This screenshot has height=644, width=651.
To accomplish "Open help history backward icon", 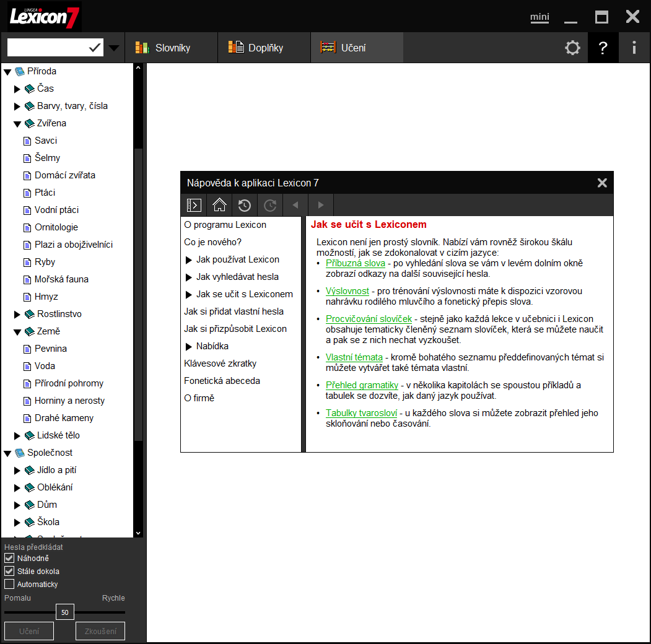I will click(x=245, y=205).
